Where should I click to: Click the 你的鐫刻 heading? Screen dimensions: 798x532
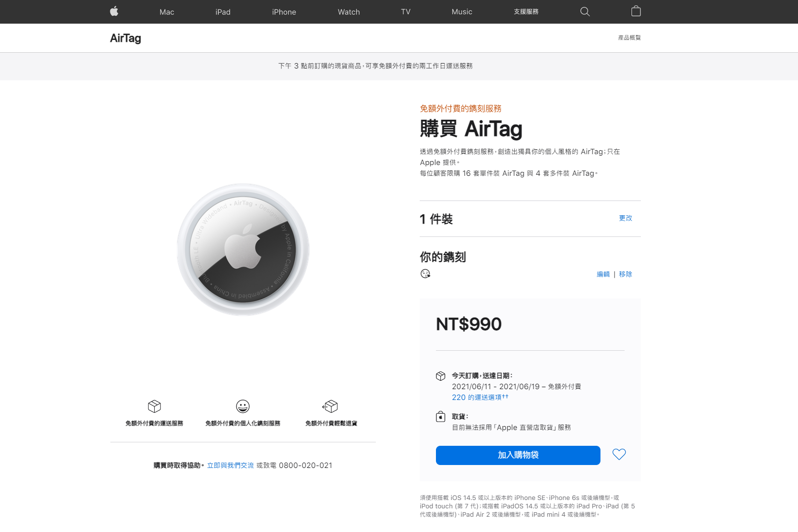click(443, 257)
